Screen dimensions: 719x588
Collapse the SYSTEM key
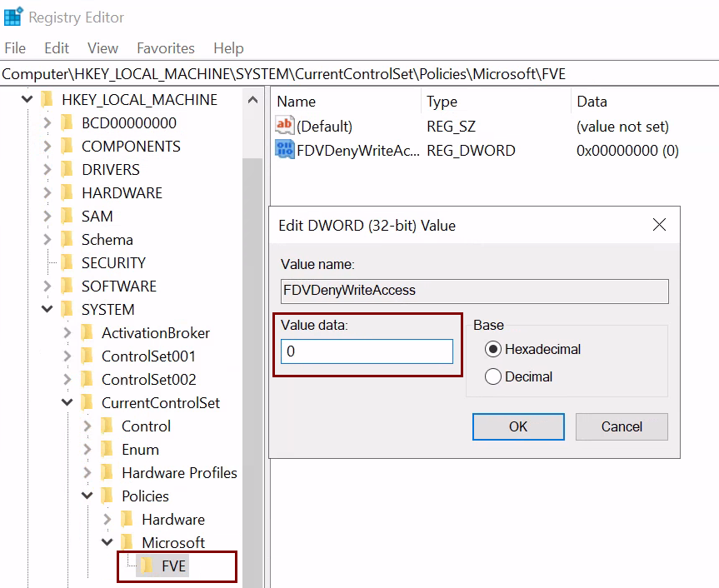(47, 309)
